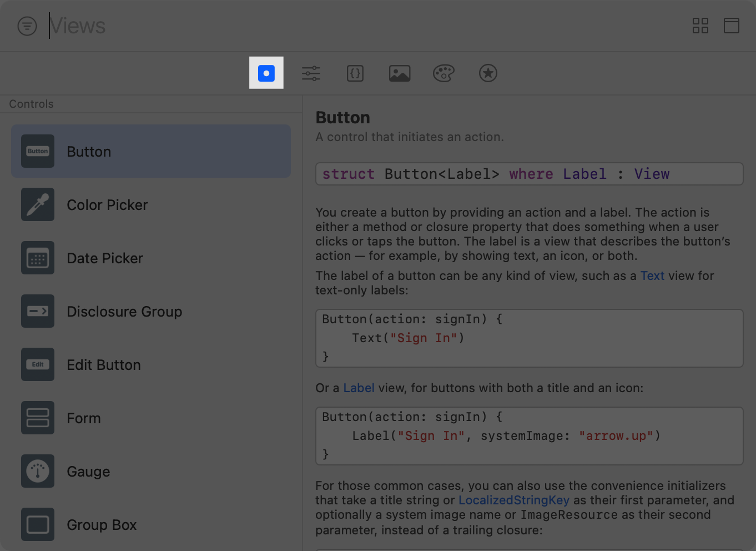Click the filter icon beside search field
The height and width of the screenshot is (551, 756).
27,26
